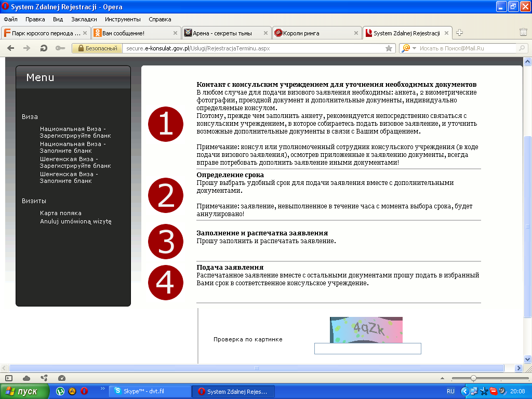This screenshot has width=532, height=399.
Task: Reload the page with the refresh icon
Action: pyautogui.click(x=44, y=48)
